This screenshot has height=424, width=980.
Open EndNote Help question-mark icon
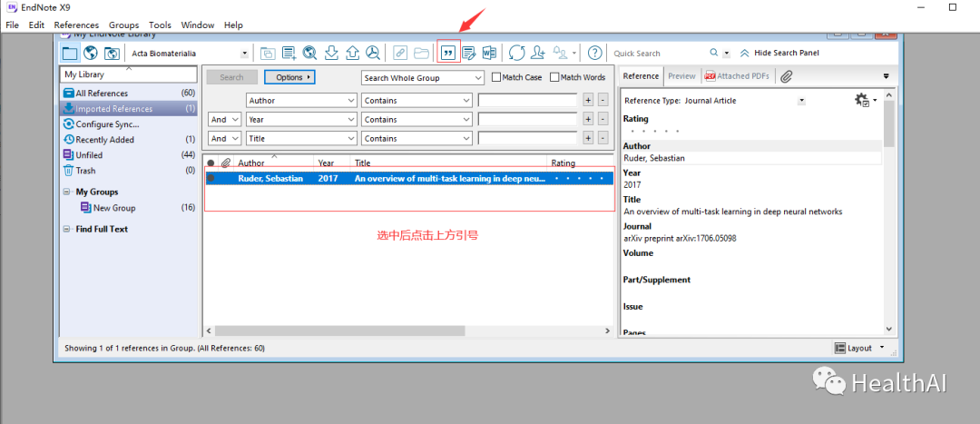tap(595, 54)
